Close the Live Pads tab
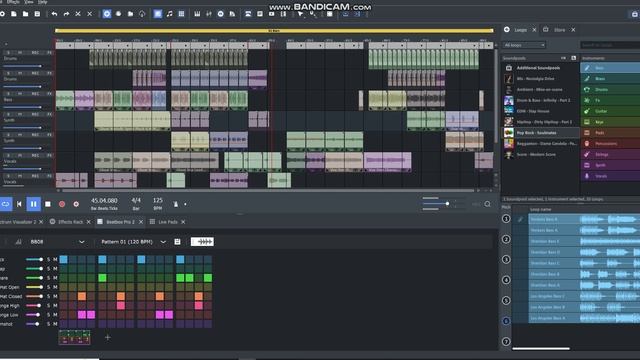Screen dimensions: 640x360 [x=183, y=222]
